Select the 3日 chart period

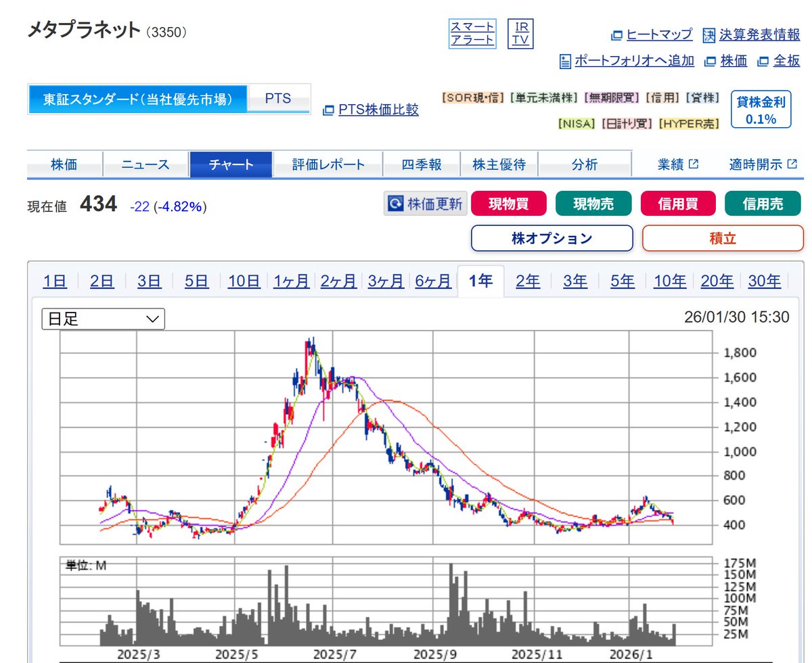tap(150, 281)
